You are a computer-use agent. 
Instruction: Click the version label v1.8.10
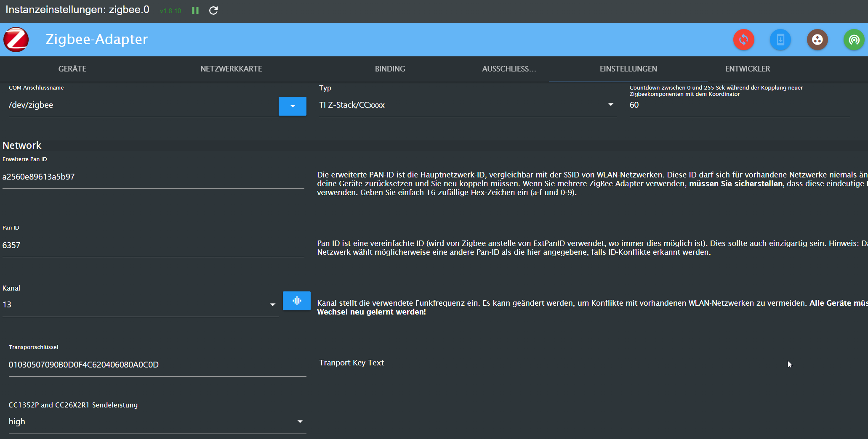click(170, 11)
